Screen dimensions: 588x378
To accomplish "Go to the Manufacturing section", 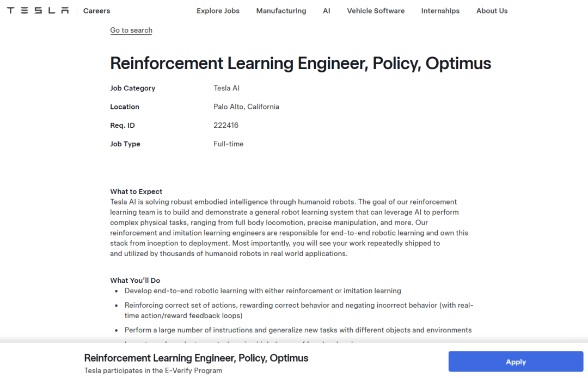I will (281, 11).
